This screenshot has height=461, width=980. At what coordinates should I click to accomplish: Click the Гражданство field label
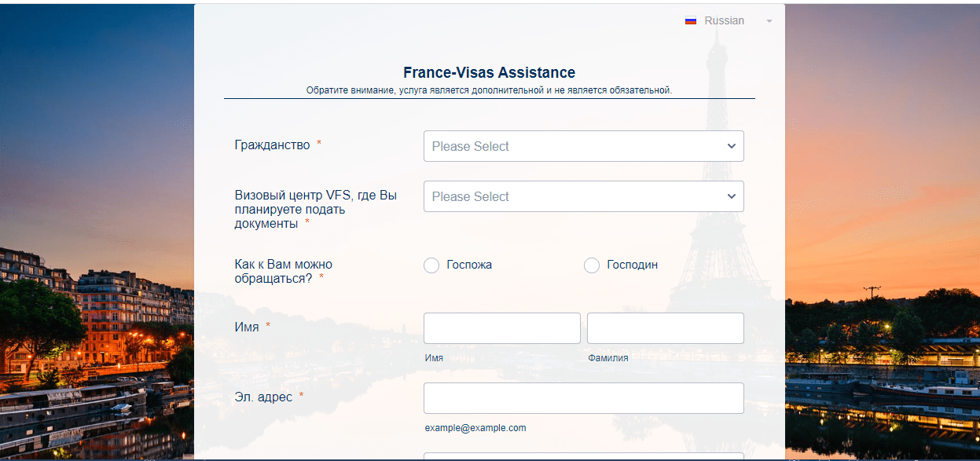272,145
